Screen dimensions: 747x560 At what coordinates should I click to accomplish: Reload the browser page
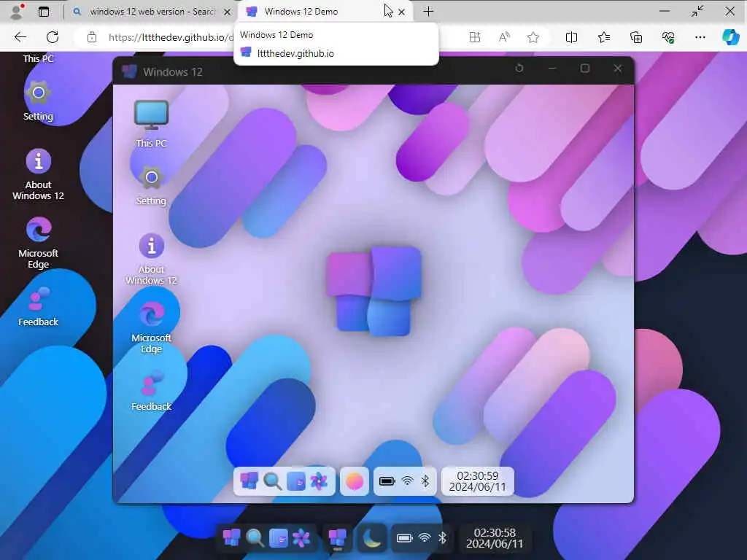(53, 37)
